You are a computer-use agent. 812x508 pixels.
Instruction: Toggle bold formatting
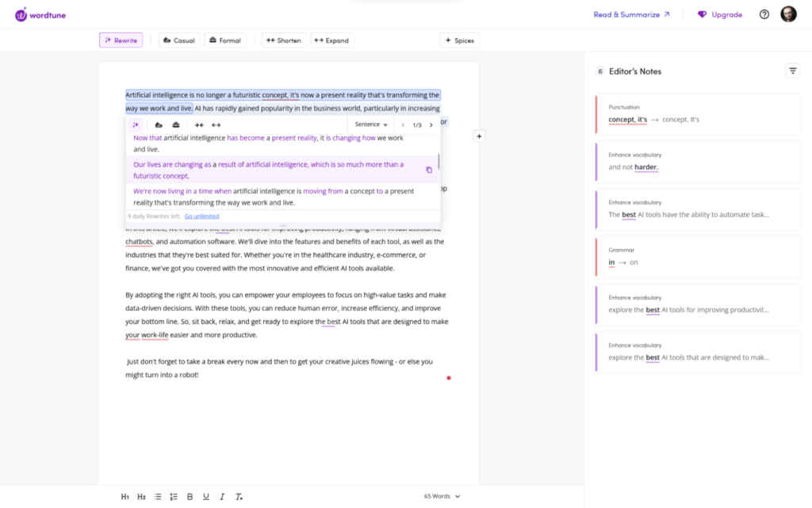190,497
